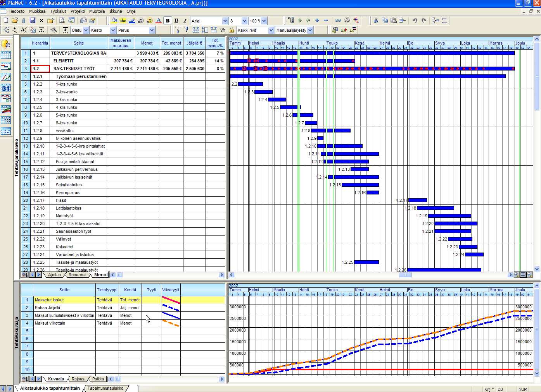Open the Muokkaa menu
The height and width of the screenshot is (392, 541).
click(x=37, y=11)
